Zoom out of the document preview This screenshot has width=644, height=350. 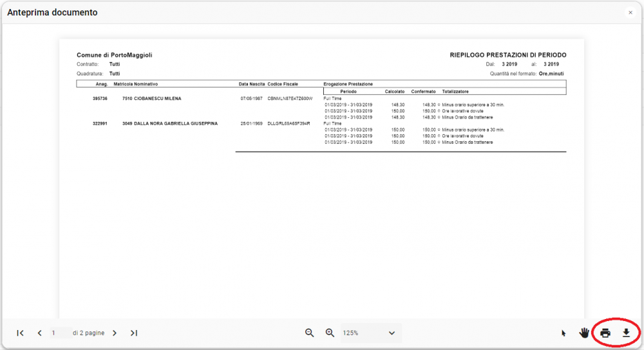click(310, 333)
